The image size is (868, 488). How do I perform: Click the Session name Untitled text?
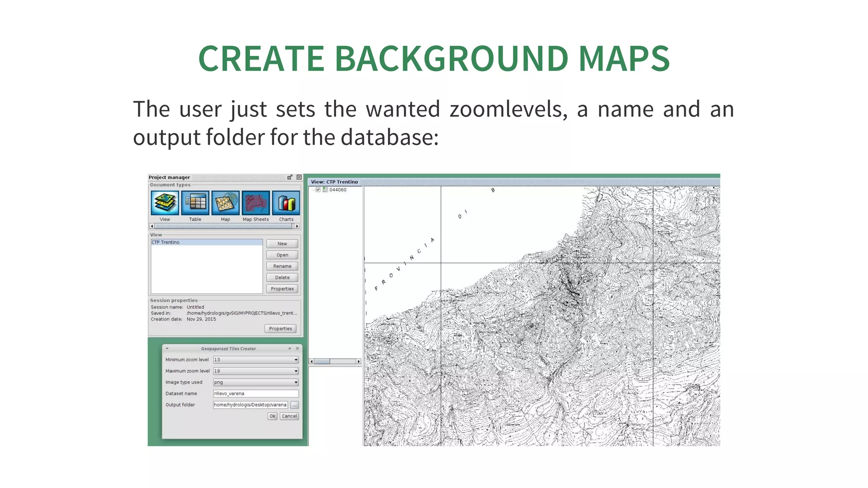coord(195,307)
